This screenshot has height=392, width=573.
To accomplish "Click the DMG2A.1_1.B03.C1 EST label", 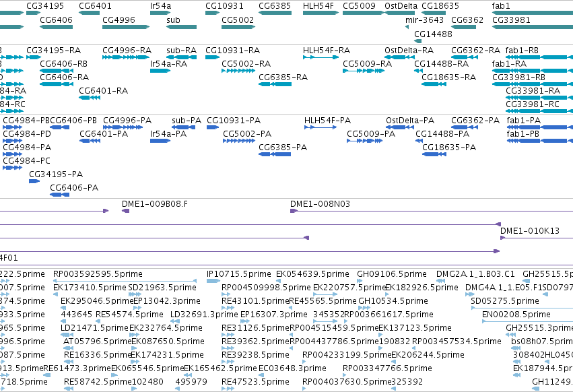I will pos(475,274).
